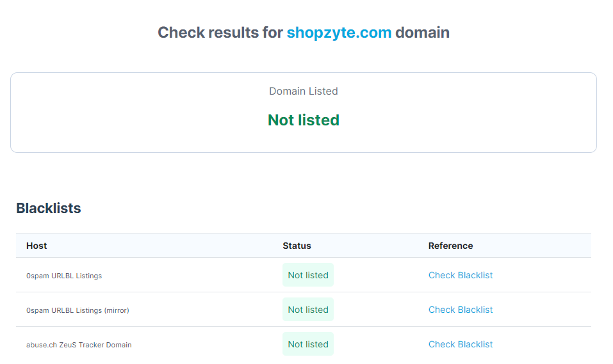Click the large green 'Not listed' result
Screen dimensions: 613x364
pos(303,120)
